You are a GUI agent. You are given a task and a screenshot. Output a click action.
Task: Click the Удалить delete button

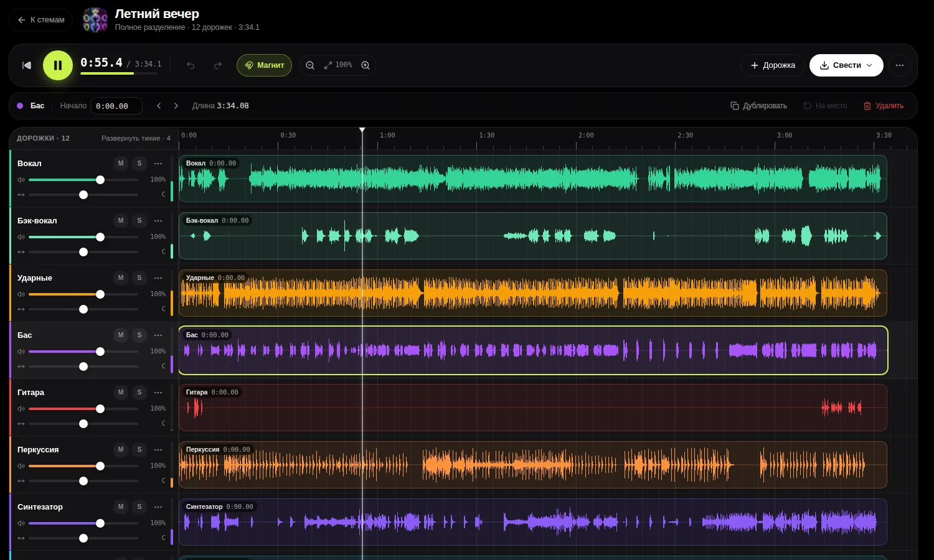[884, 106]
